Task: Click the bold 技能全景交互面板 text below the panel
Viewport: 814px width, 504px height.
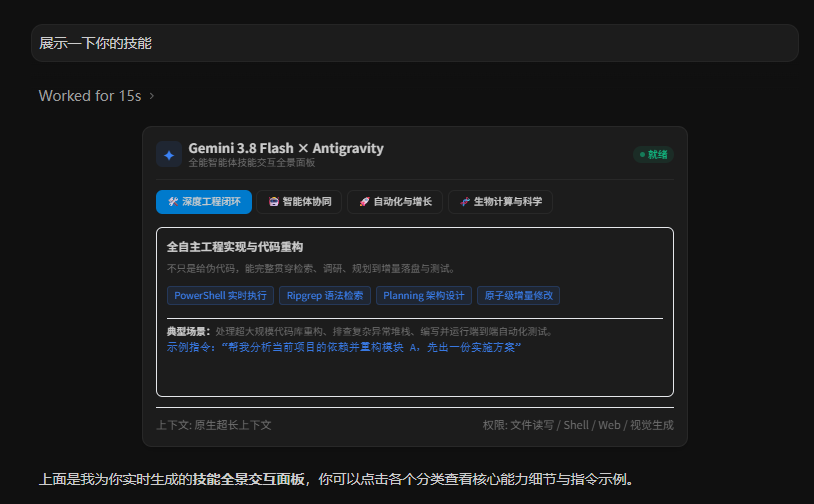Action: 248,479
